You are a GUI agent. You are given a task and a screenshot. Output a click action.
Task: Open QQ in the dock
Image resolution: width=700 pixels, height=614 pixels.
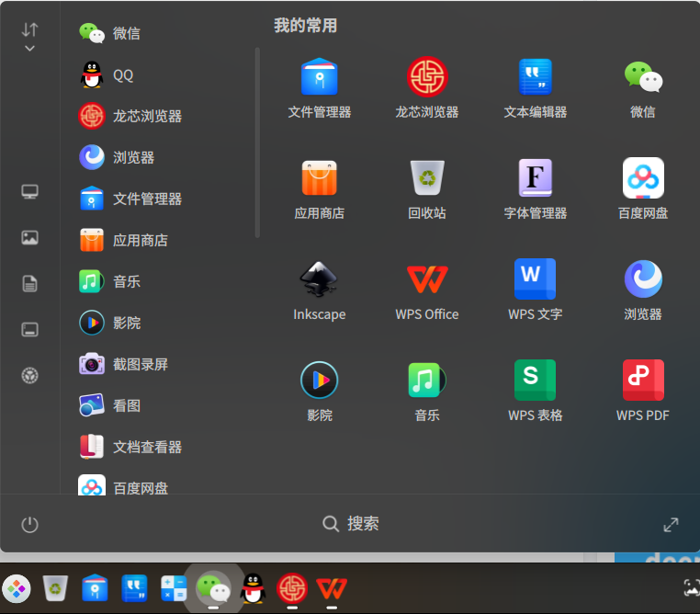254,588
